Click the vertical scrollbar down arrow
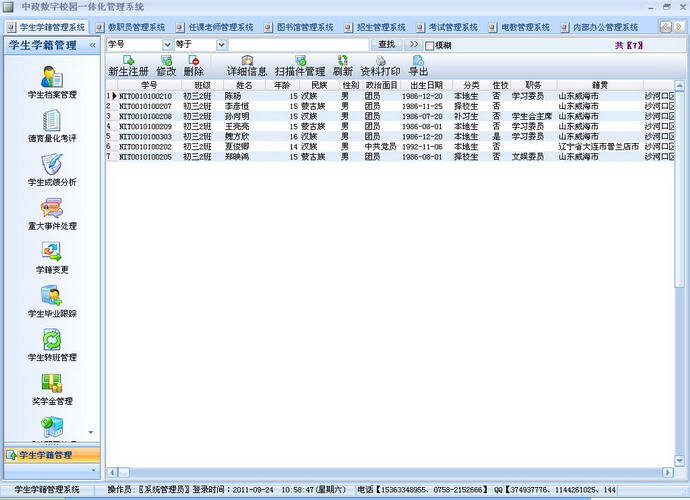 pos(679,461)
